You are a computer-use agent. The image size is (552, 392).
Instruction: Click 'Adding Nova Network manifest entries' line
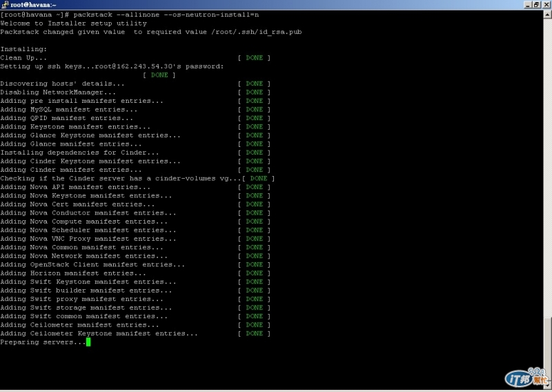click(83, 256)
